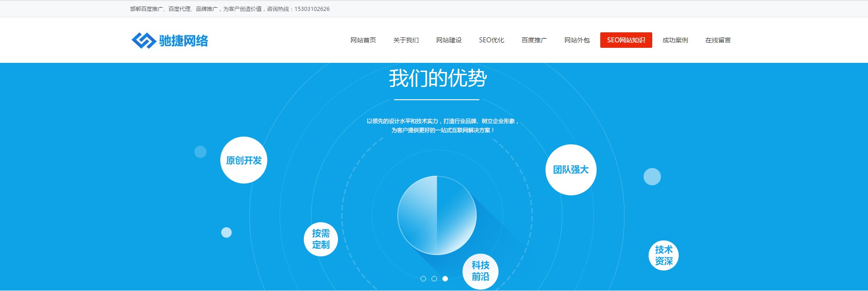
Task: Go to 在线留言 page
Action: pos(718,40)
